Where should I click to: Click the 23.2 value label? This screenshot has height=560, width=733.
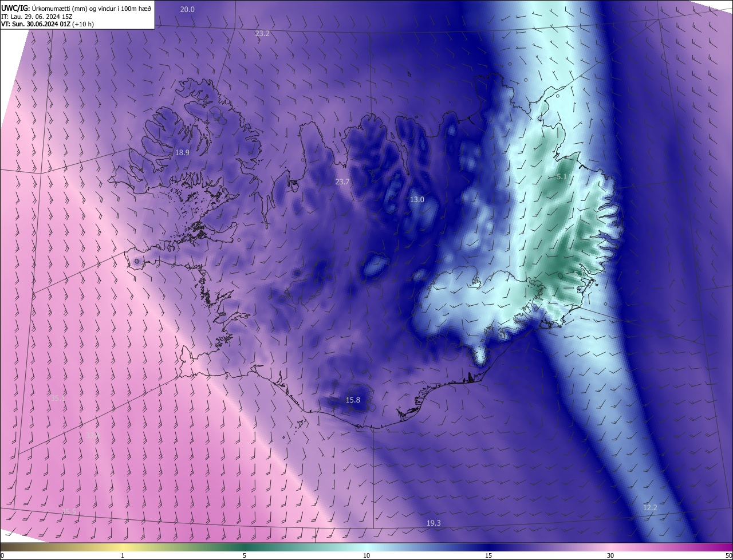point(262,34)
